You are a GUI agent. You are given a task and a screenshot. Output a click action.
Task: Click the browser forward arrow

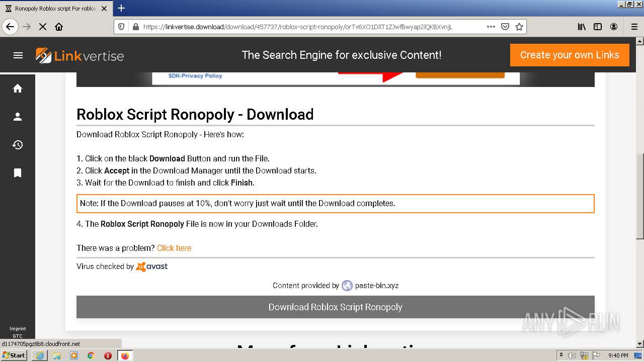pyautogui.click(x=27, y=27)
